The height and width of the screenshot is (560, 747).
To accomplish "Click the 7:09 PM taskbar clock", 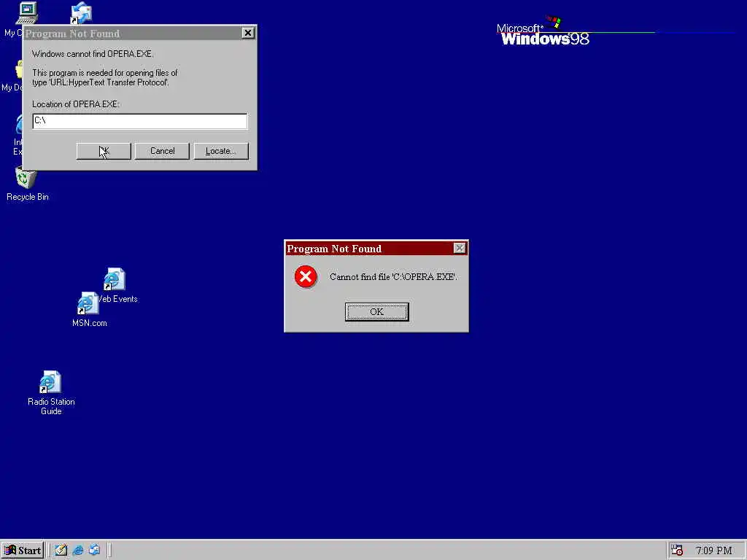I will tap(713, 551).
